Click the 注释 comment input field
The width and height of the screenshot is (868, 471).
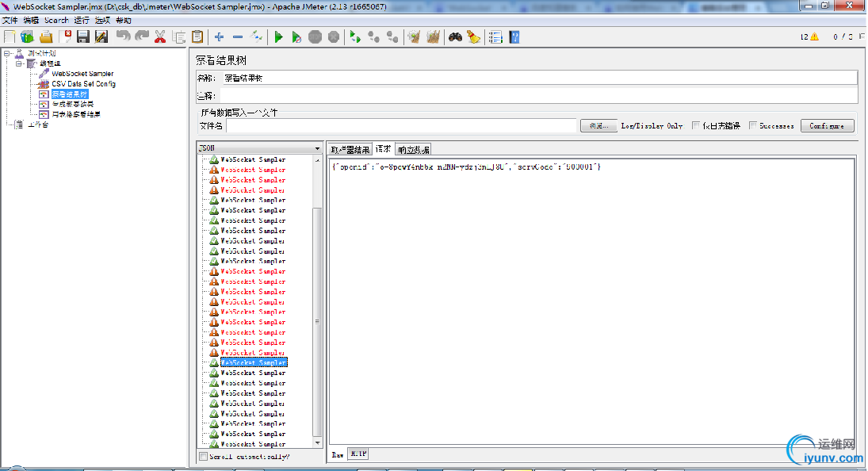coord(540,96)
